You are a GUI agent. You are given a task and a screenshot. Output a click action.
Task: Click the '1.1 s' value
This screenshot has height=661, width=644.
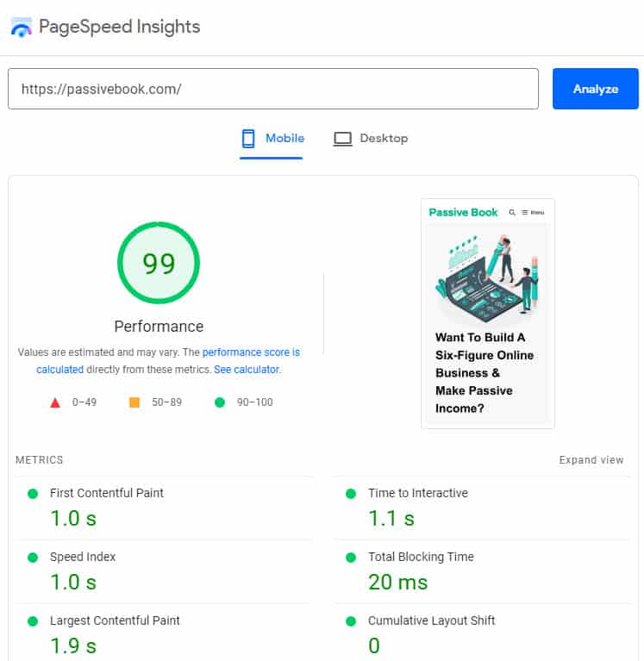coord(391,518)
